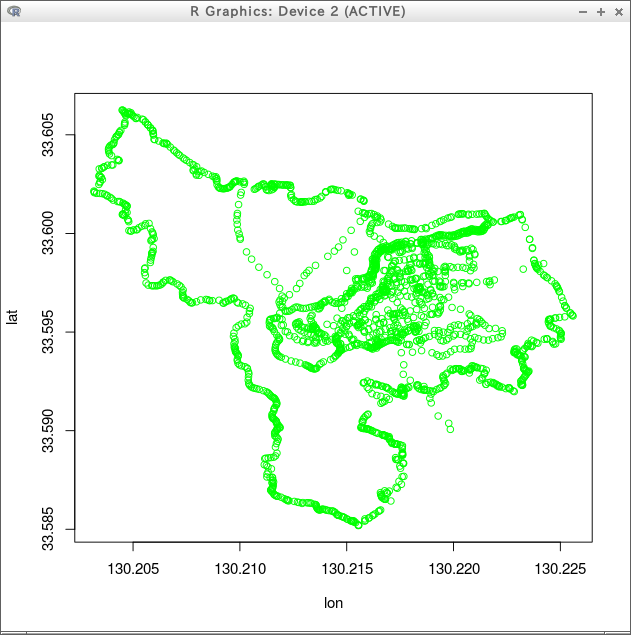Click y-axis tick label 33.595
The height and width of the screenshot is (635, 631).
[47, 332]
